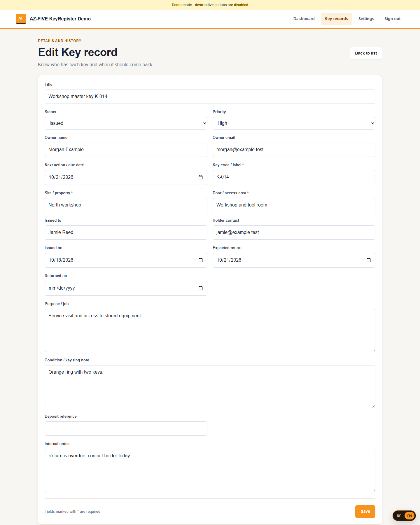420x525 pixels.
Task: Click the Owner email field
Action: pyautogui.click(x=294, y=150)
